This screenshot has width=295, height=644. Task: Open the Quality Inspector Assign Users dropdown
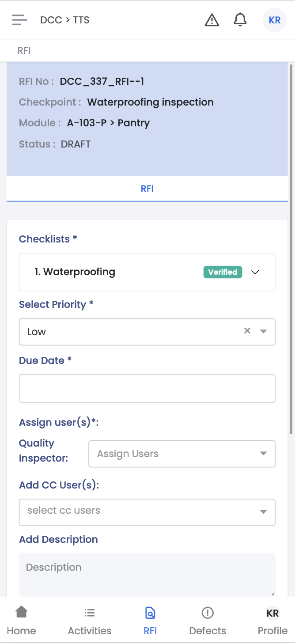(182, 454)
